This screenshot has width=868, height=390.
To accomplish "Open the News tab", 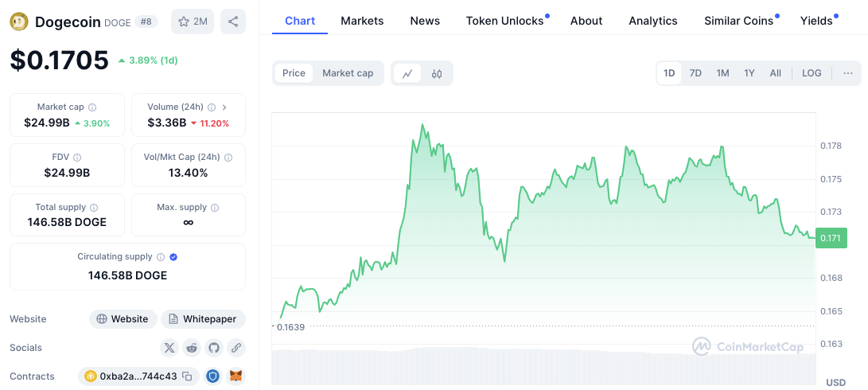I will pos(425,21).
